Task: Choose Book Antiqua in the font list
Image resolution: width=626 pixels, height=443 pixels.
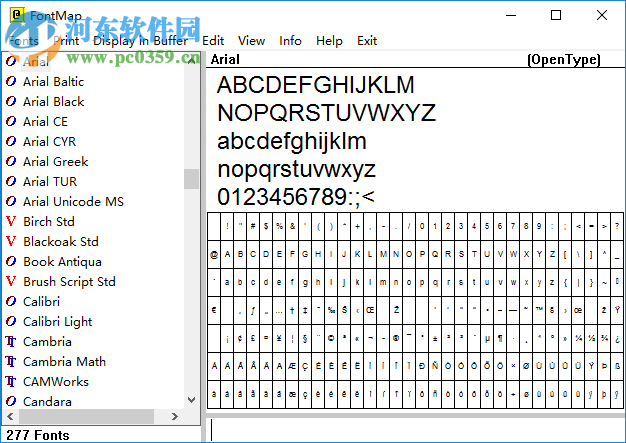Action: click(x=62, y=261)
